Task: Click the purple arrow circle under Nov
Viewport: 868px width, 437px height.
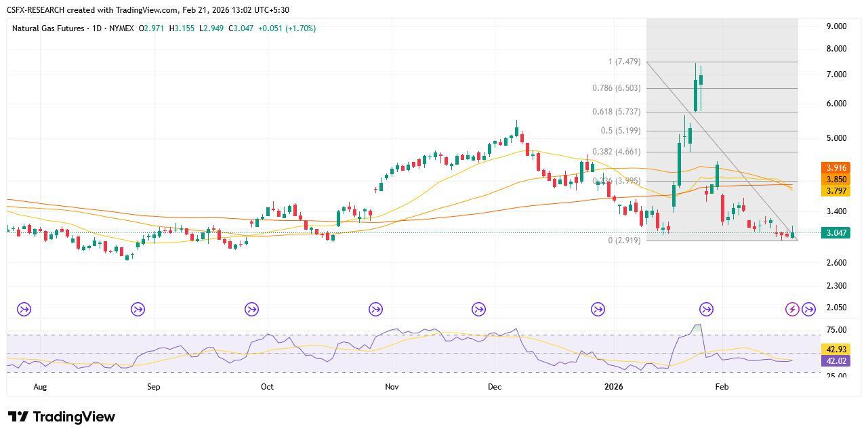Action: [375, 308]
